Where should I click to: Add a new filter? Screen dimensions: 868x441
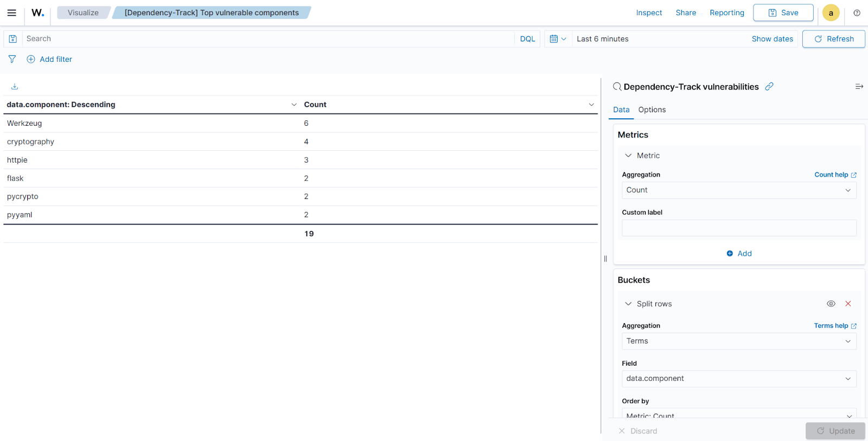coord(49,59)
